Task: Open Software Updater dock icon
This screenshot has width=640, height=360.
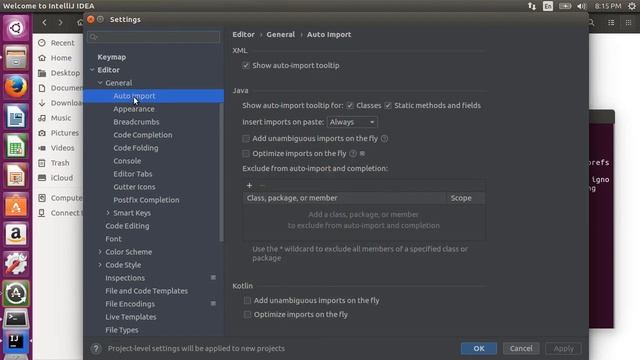Action: point(16,293)
